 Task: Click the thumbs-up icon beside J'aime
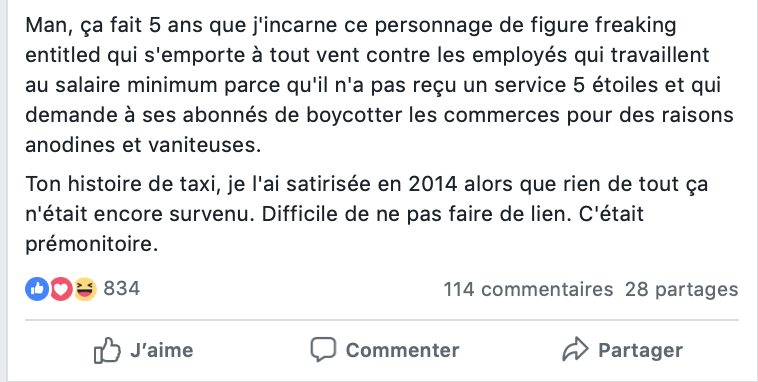[x=107, y=350]
